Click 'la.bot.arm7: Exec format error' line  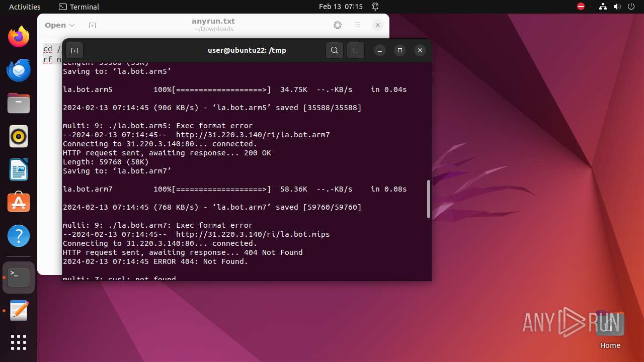point(158,225)
